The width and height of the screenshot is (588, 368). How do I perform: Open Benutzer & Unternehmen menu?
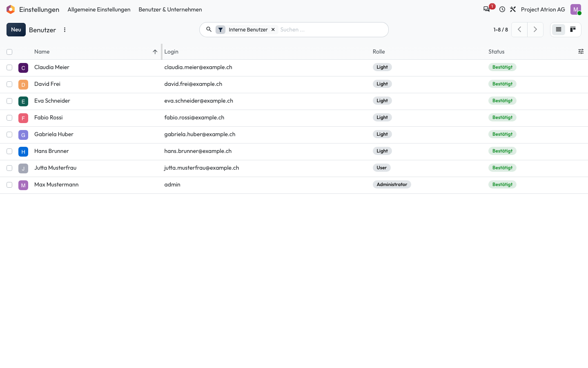coord(170,9)
